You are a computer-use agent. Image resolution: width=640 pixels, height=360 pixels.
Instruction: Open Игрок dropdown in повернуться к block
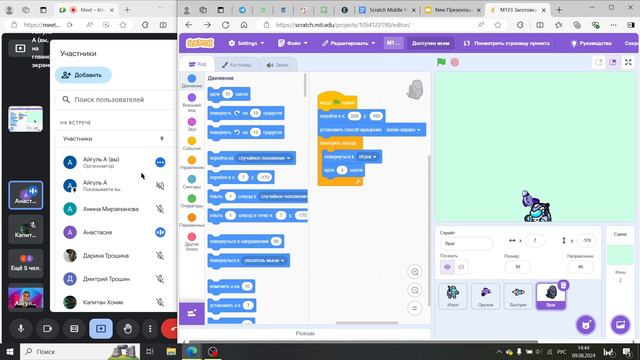click(x=367, y=157)
